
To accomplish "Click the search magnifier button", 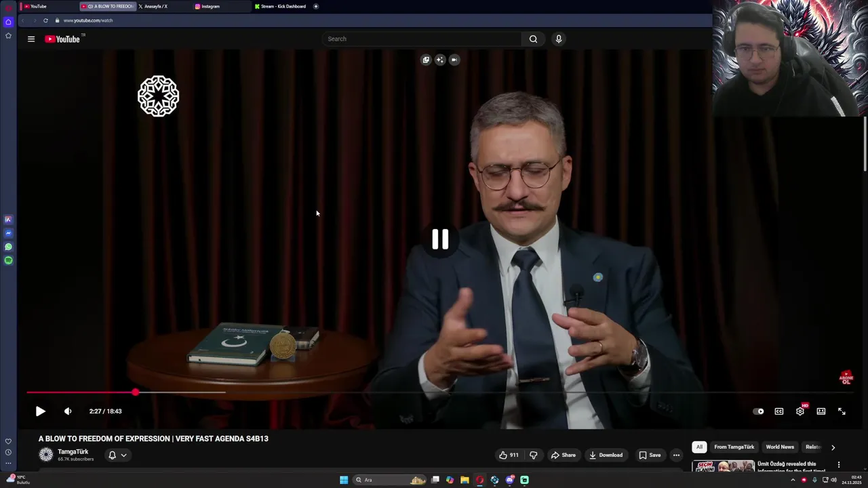I will pos(533,39).
